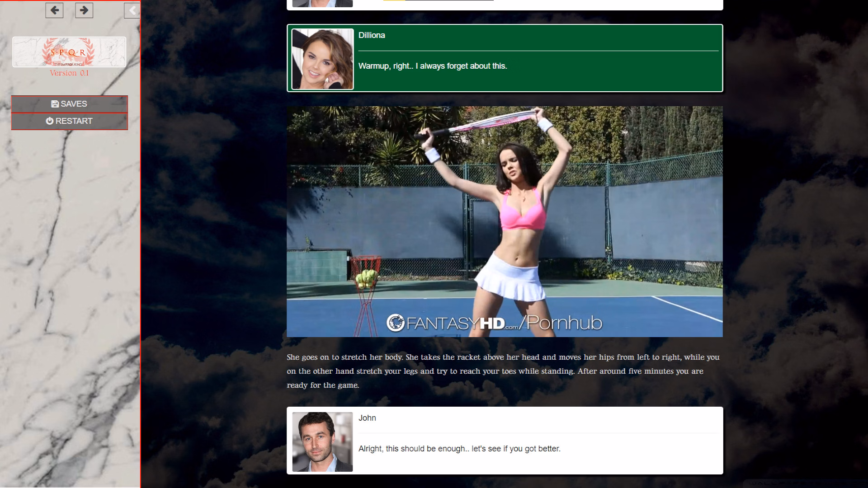Image resolution: width=868 pixels, height=488 pixels.
Task: Click the SPQR game logo banner
Action: pyautogui.click(x=69, y=52)
